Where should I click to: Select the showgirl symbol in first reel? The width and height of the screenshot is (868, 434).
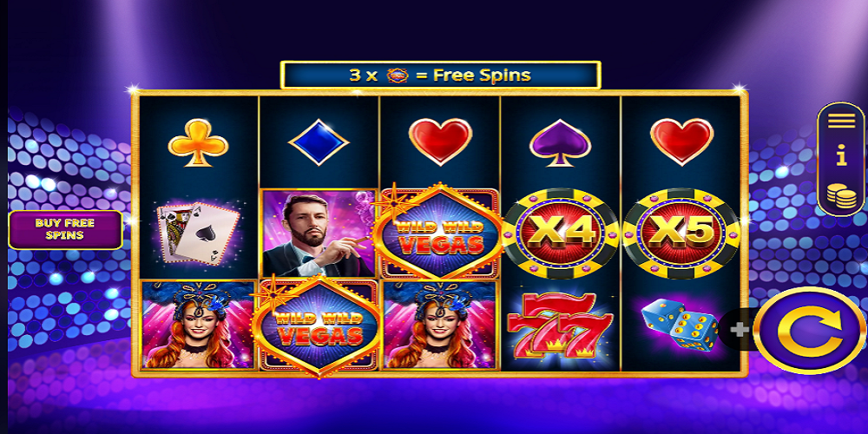coord(198,325)
